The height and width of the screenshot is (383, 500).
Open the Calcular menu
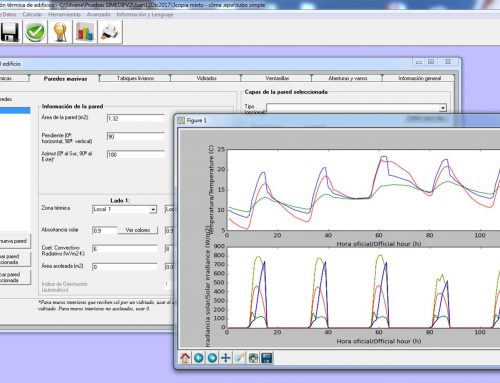32,14
